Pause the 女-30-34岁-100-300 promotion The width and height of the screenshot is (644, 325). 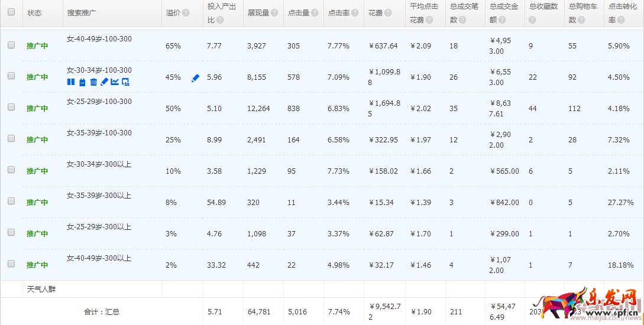tap(71, 82)
